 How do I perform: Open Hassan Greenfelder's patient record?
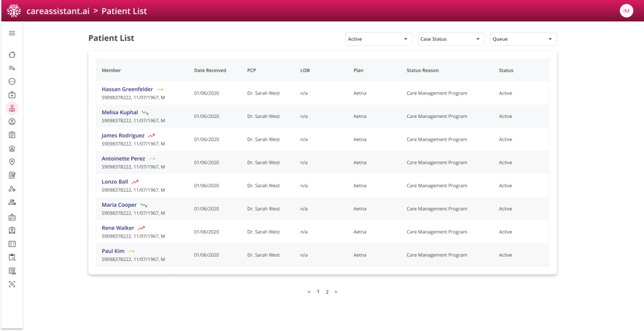point(127,90)
